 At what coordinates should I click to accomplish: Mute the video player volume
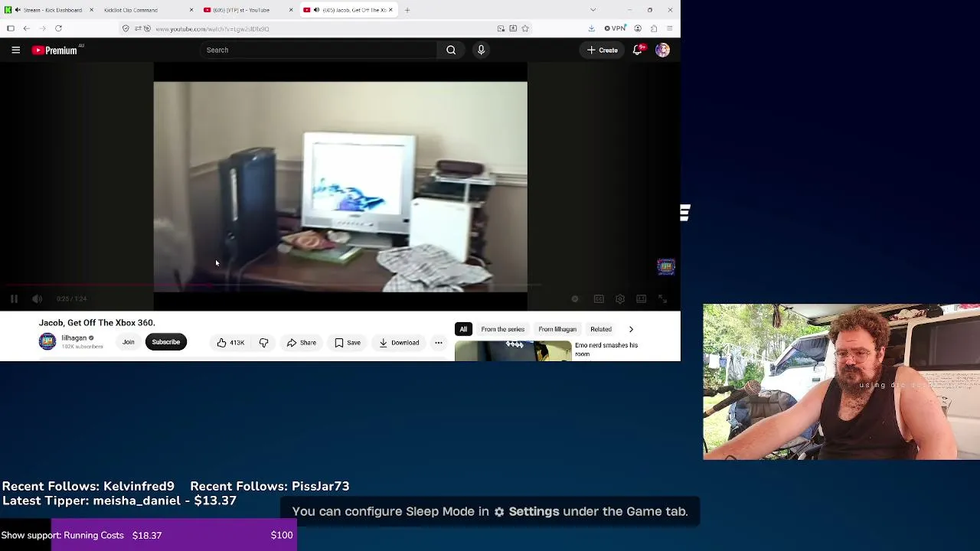[37, 299]
